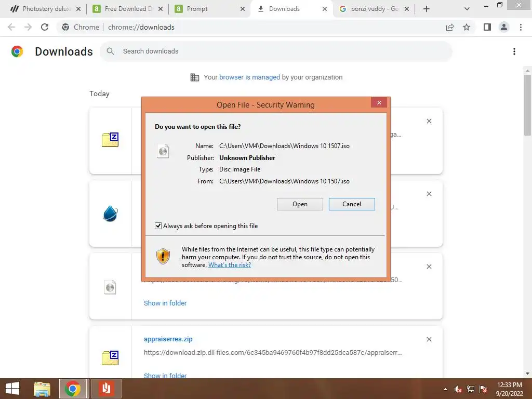532x399 pixels.
Task: Expand the tab search chevron
Action: (x=467, y=9)
